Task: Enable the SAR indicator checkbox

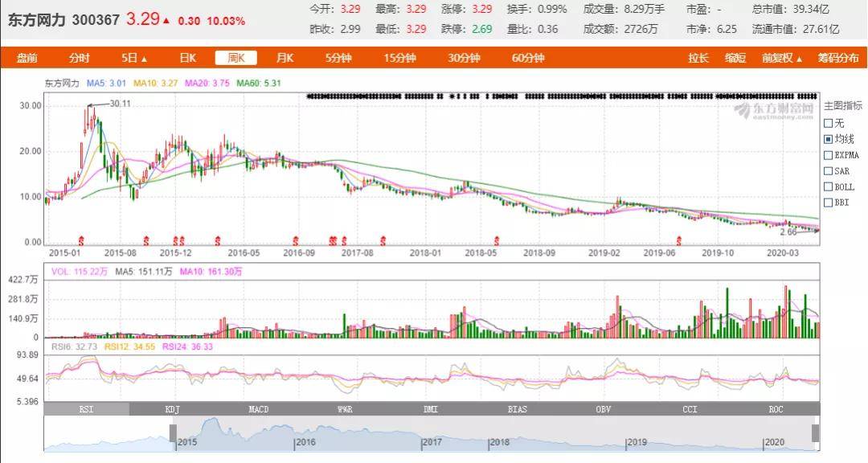Action: [x=828, y=171]
